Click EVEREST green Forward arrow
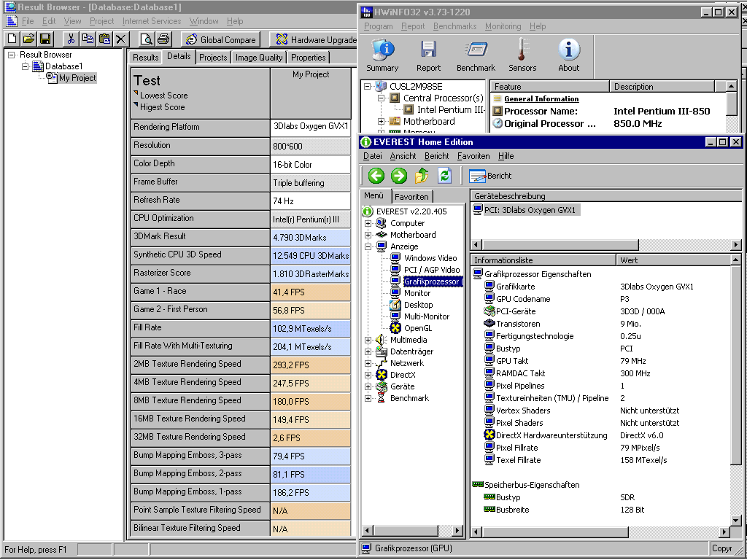The width and height of the screenshot is (747, 560). (x=399, y=176)
